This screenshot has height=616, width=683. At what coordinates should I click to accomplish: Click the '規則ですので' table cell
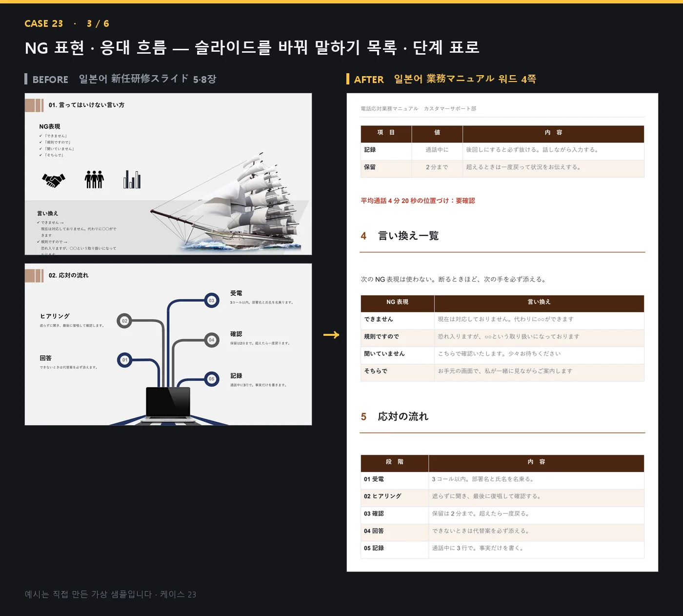pos(398,338)
